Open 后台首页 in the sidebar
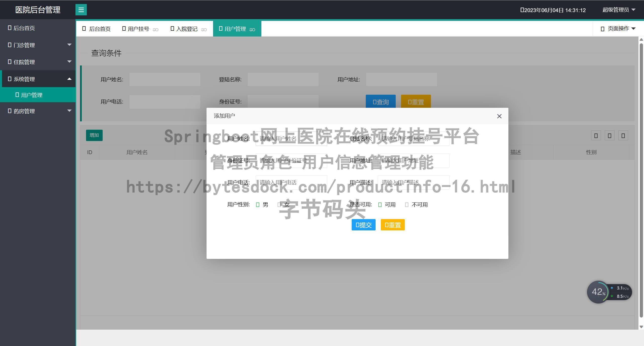This screenshot has height=346, width=644. (x=38, y=28)
